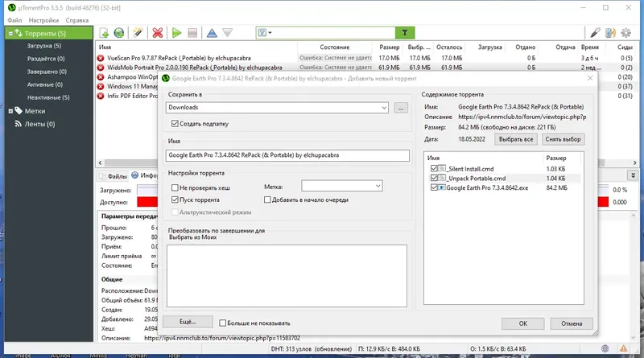Click the Выбрать все button
The width and height of the screenshot is (644, 358).
(x=516, y=139)
